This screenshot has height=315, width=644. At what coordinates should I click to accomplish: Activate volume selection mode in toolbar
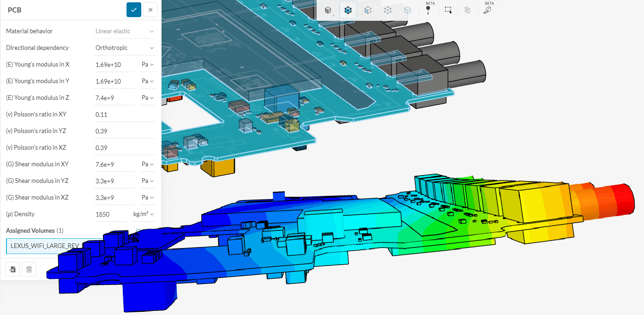[348, 10]
